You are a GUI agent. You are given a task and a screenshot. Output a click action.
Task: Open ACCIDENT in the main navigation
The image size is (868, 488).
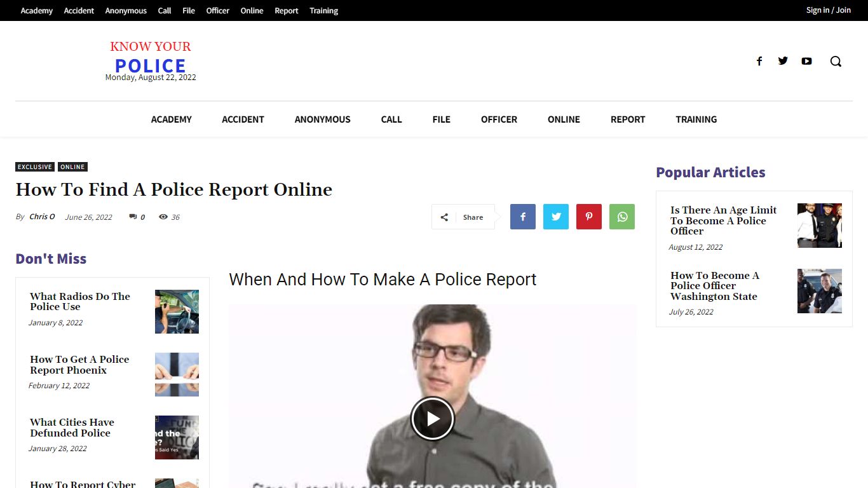pyautogui.click(x=243, y=119)
